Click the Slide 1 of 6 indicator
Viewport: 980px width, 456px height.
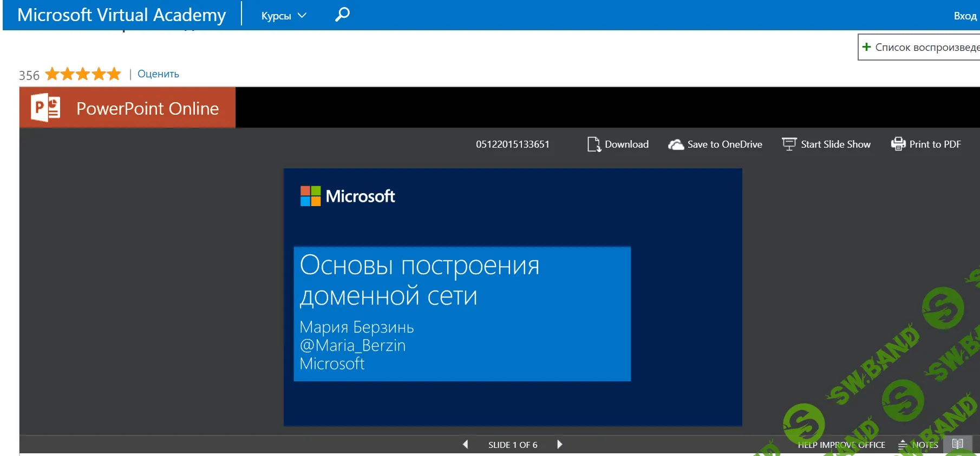pos(512,445)
